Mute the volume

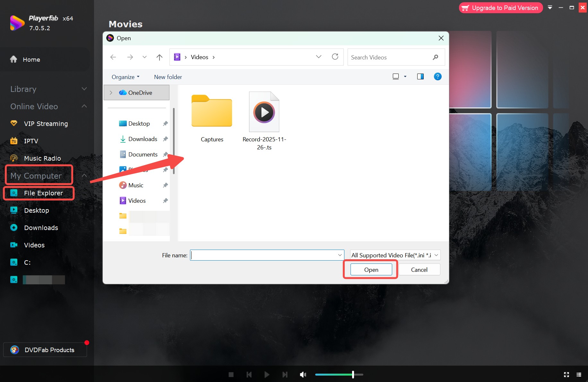tap(303, 374)
